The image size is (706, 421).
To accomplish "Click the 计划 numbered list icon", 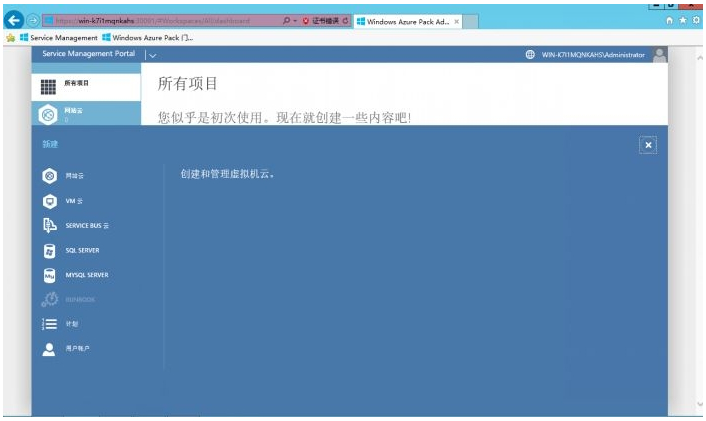I will point(50,324).
